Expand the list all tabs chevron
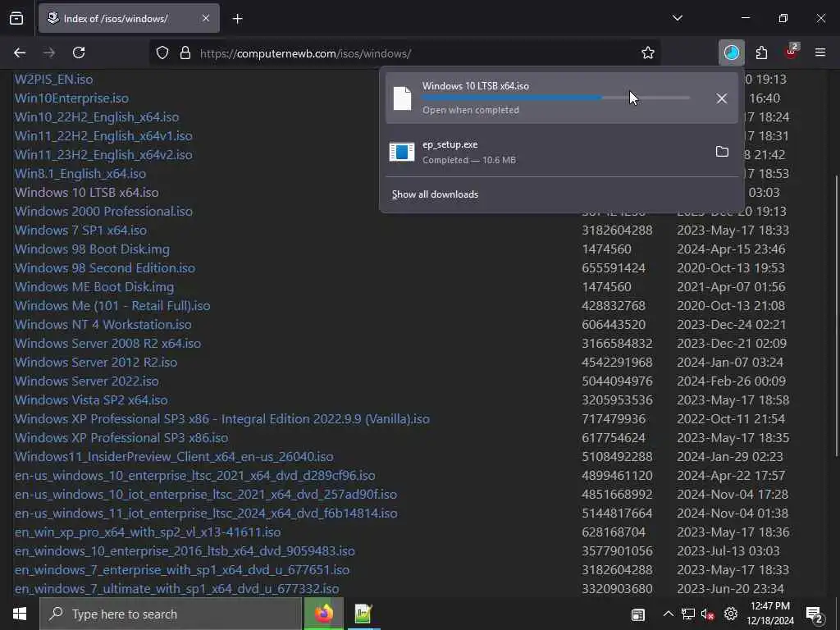Image resolution: width=840 pixels, height=630 pixels. (x=678, y=18)
